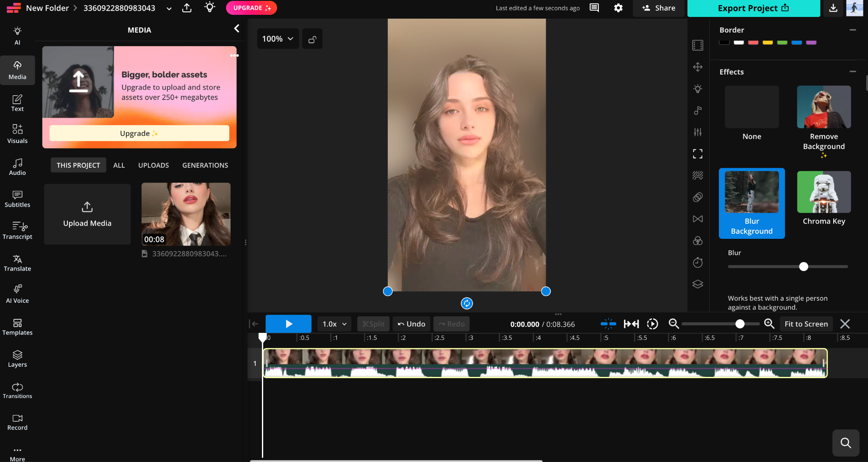Open the Transitions panel

[17, 390]
